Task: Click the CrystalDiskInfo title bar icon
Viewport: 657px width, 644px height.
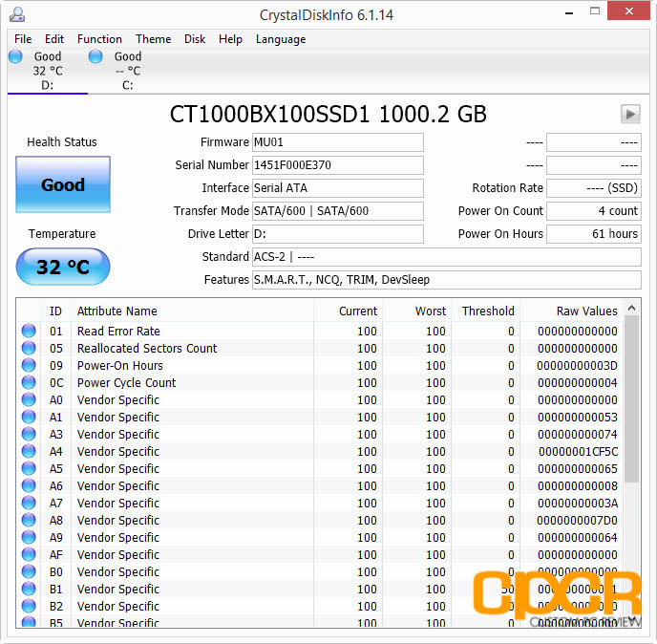Action: [x=17, y=14]
